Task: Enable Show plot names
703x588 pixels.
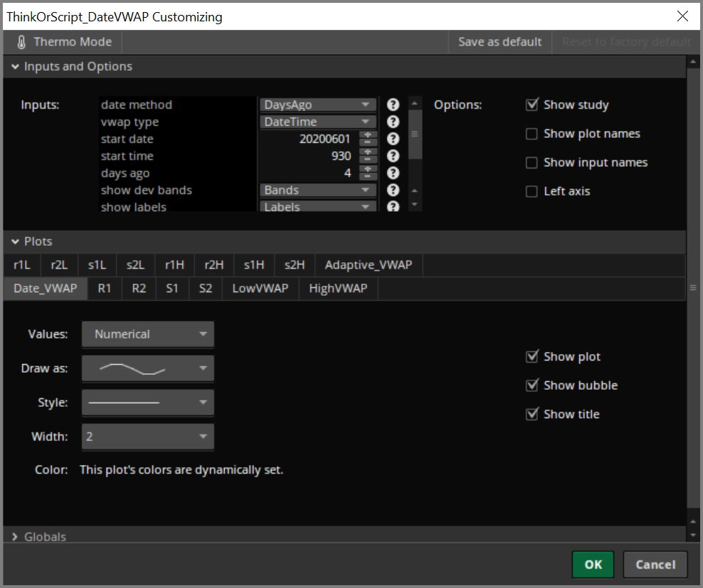Action: click(x=532, y=134)
